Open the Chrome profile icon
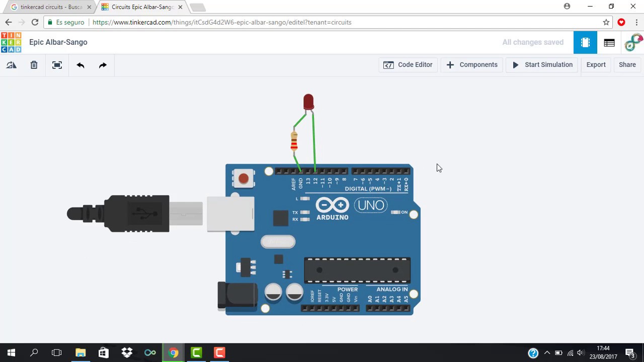Screen dimensions: 644x362 567,7
